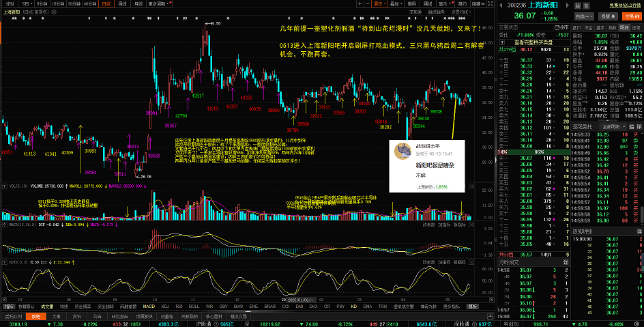Open the 盘口 tab in side panel

(x=576, y=27)
